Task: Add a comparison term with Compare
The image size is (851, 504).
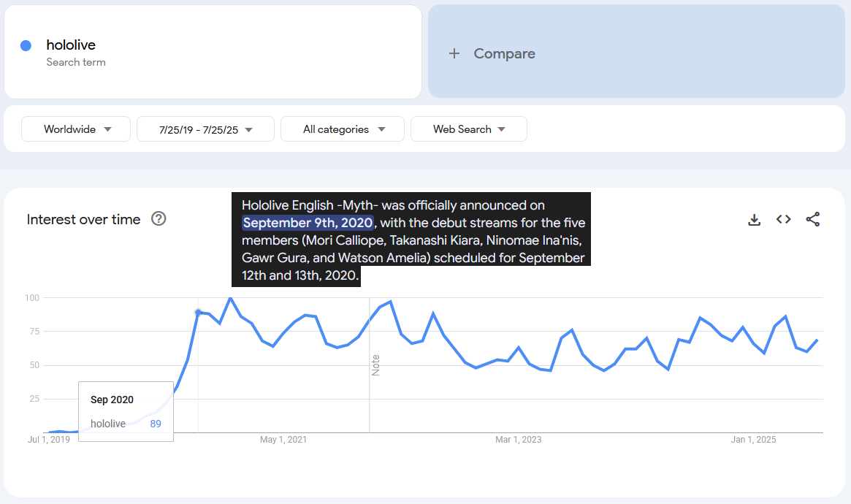Action: click(504, 53)
